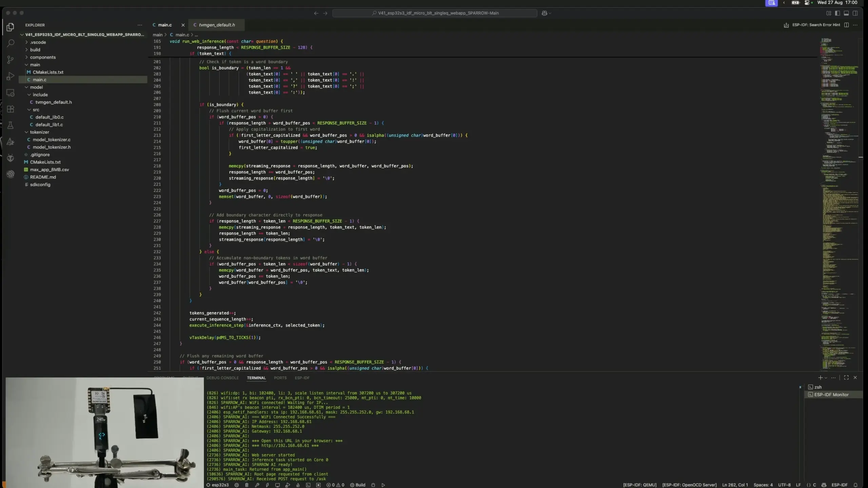Change file encoding via UTF-8
The height and width of the screenshot is (488, 868).
coord(784,485)
